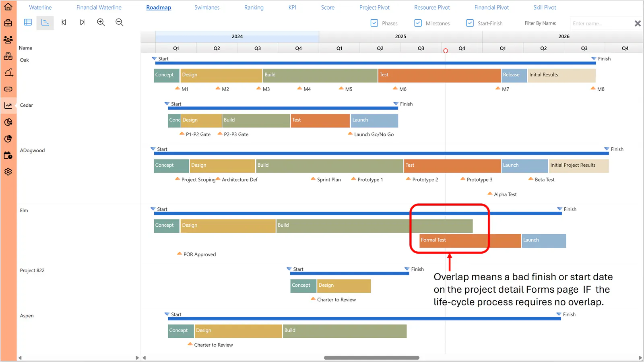This screenshot has height=362, width=644.
Task: Click ADogwood's Alpha Test milestone
Action: [490, 193]
